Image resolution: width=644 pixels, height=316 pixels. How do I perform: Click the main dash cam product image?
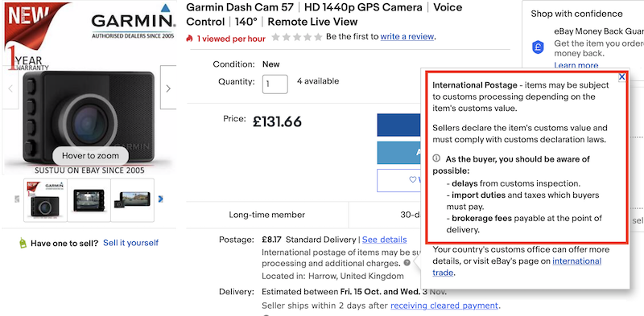(x=89, y=117)
